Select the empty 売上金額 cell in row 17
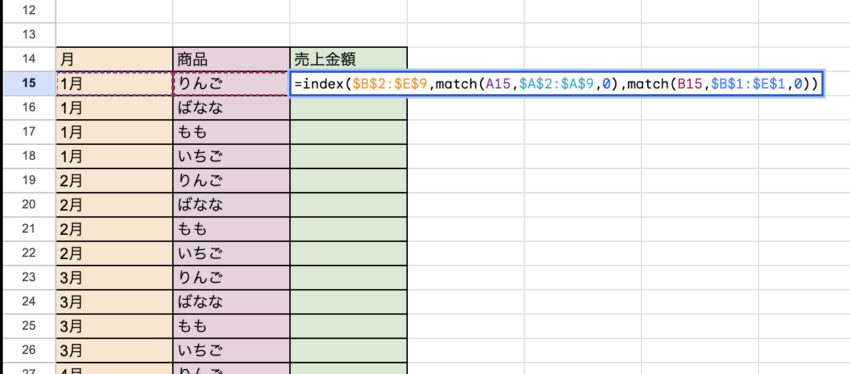Screen dimensions: 850x374 coord(349,132)
